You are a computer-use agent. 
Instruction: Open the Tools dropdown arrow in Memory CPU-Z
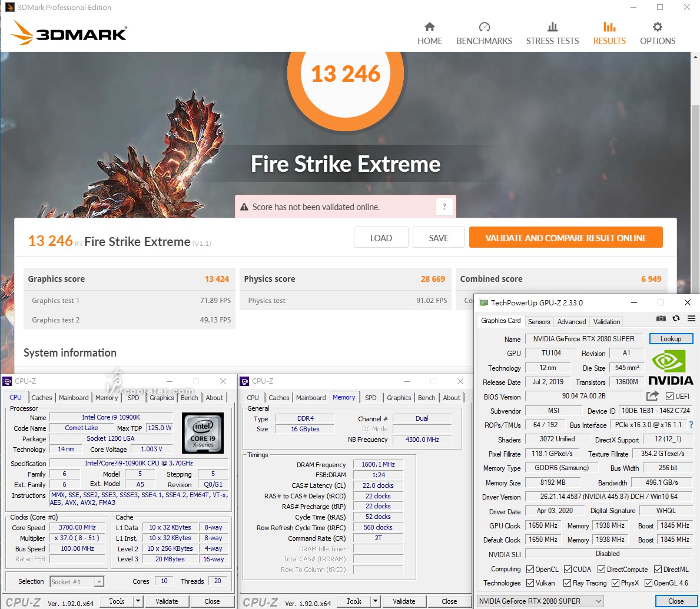click(x=375, y=601)
